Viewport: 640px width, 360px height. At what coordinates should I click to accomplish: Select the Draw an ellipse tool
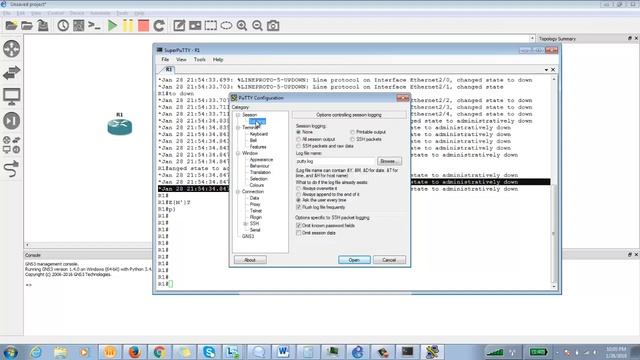226,26
